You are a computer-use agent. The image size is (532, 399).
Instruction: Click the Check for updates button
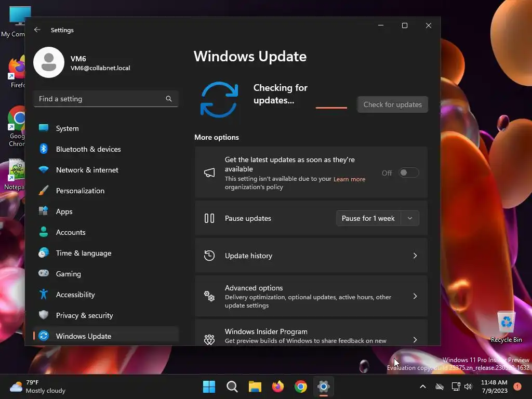click(x=393, y=104)
